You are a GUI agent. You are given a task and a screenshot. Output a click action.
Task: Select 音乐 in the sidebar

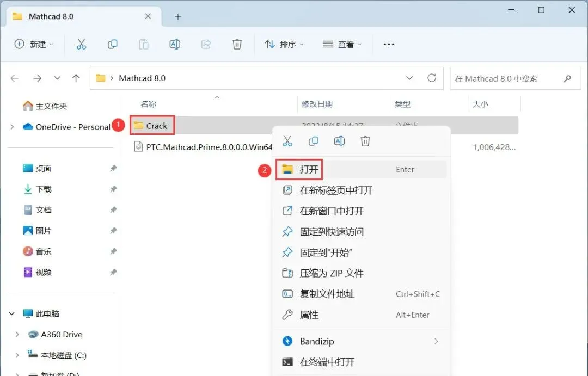[x=38, y=251]
